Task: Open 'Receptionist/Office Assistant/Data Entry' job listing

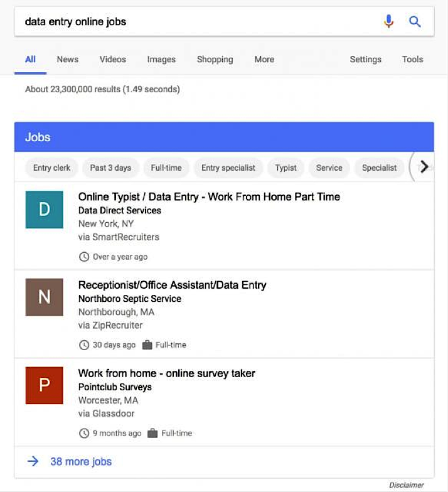Action: [172, 285]
